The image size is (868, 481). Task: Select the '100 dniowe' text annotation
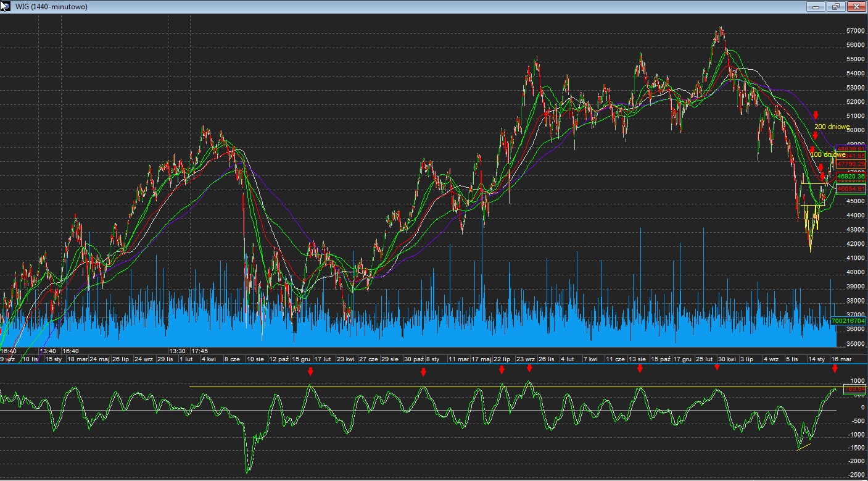(x=825, y=154)
